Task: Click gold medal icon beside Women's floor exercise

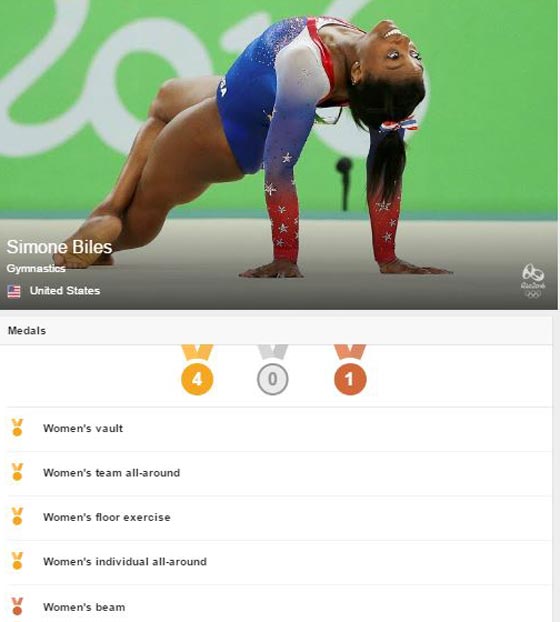Action: pyautogui.click(x=17, y=516)
